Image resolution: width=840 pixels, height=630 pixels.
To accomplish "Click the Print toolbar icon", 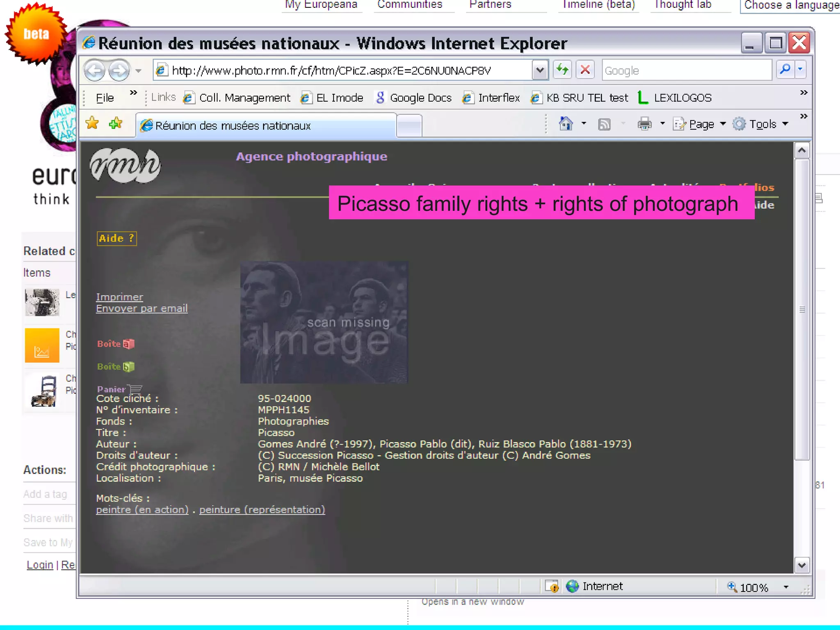I will 644,123.
